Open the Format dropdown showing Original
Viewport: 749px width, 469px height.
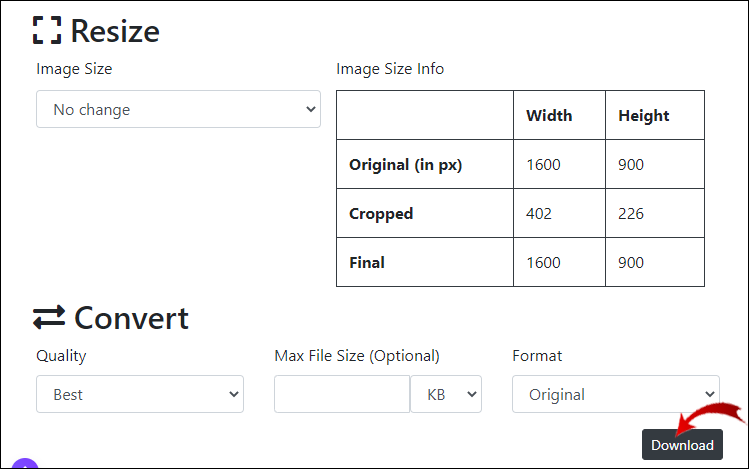tap(615, 394)
